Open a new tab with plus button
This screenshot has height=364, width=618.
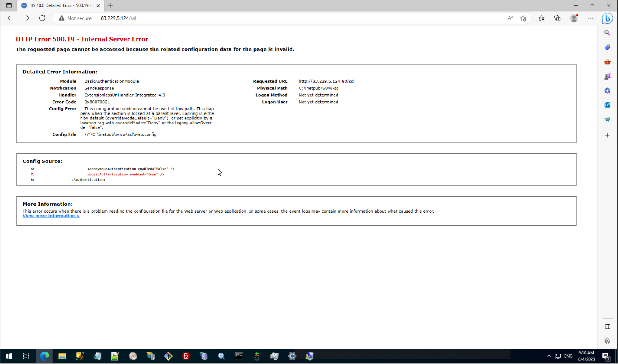point(110,5)
